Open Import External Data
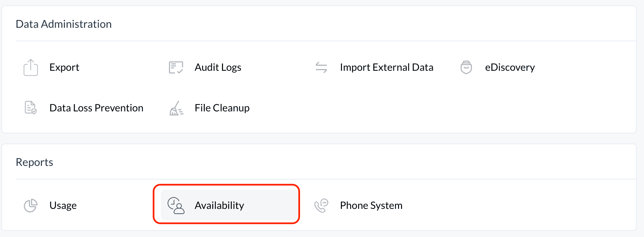This screenshot has height=237, width=644. click(387, 67)
